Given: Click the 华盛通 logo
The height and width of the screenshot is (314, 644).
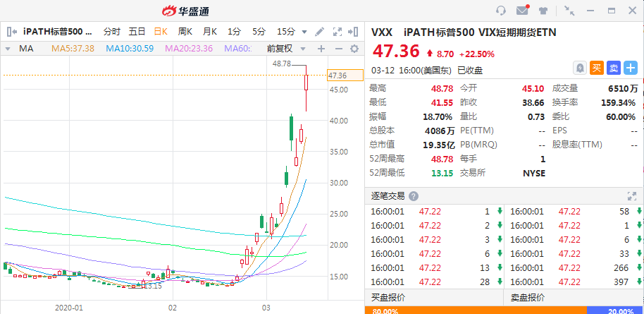Looking at the screenshot, I should (185, 11).
